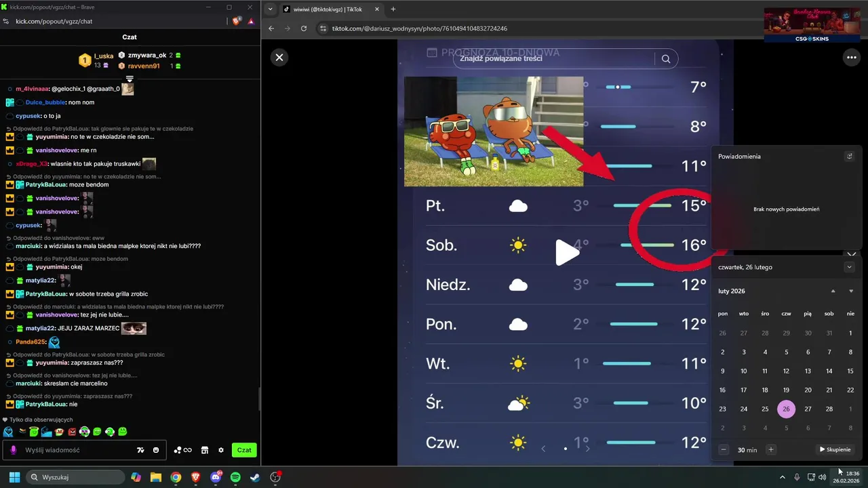868x488 pixels.
Task: Open tab search chevron in Chrome window
Action: coord(271,9)
